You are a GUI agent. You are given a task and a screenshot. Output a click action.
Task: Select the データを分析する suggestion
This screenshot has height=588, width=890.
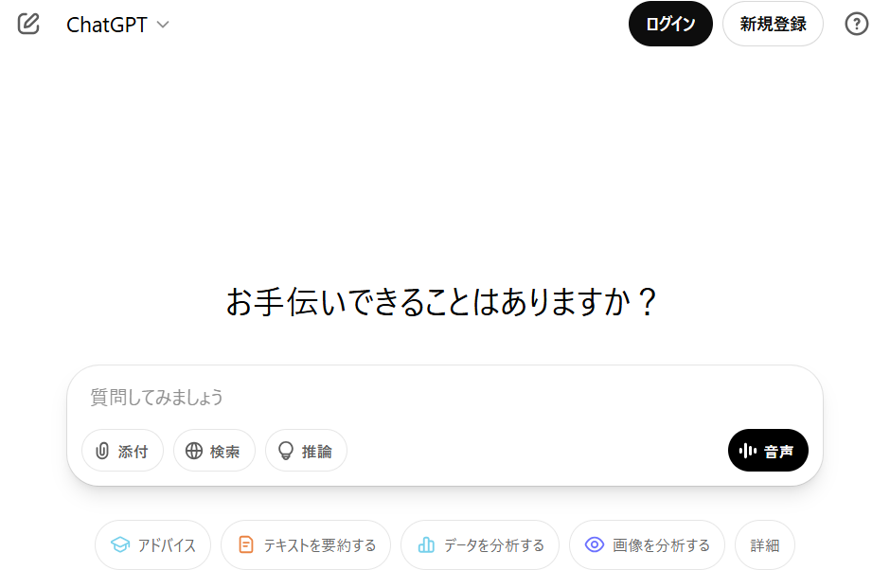480,544
